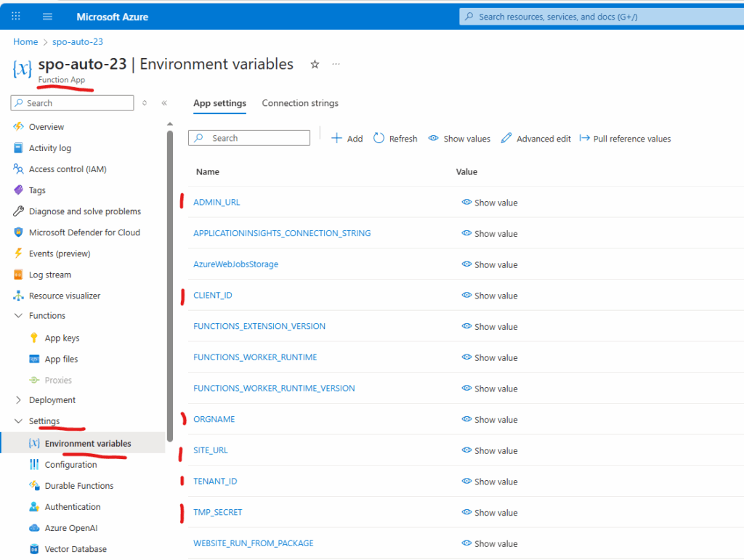Image resolution: width=744 pixels, height=560 pixels.
Task: Collapse the Functions section chevron
Action: (x=18, y=315)
